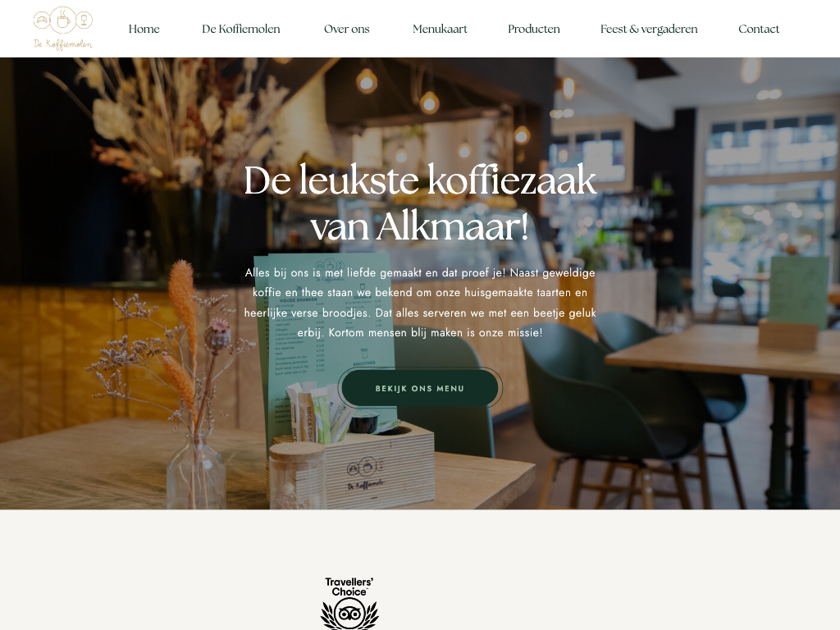Click the green menu card on the right table

[799, 293]
